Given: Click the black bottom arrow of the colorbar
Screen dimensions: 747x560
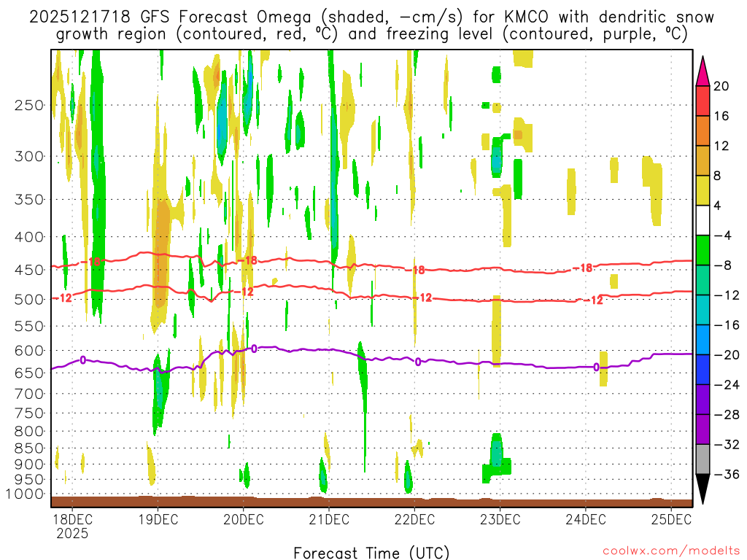Looking at the screenshot, I should pos(703,489).
